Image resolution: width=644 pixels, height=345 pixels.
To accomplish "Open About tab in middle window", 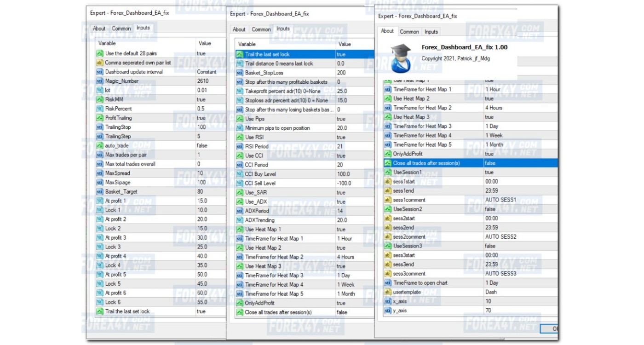I will 239,29.
